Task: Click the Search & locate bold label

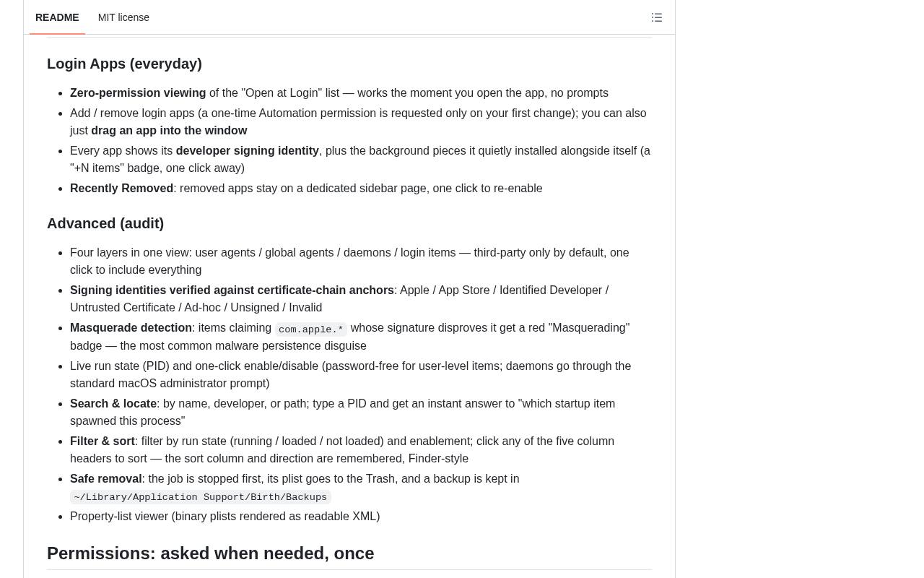Action: click(x=113, y=403)
